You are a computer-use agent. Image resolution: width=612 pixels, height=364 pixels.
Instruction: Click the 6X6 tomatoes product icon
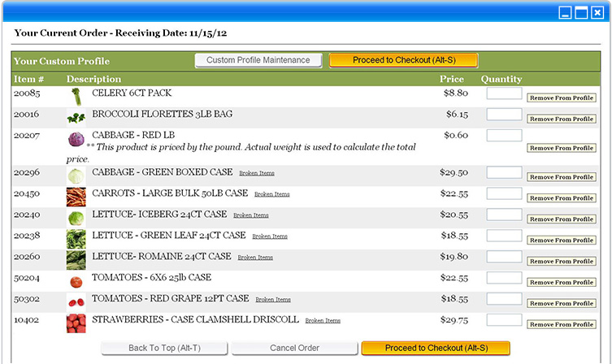tap(76, 281)
